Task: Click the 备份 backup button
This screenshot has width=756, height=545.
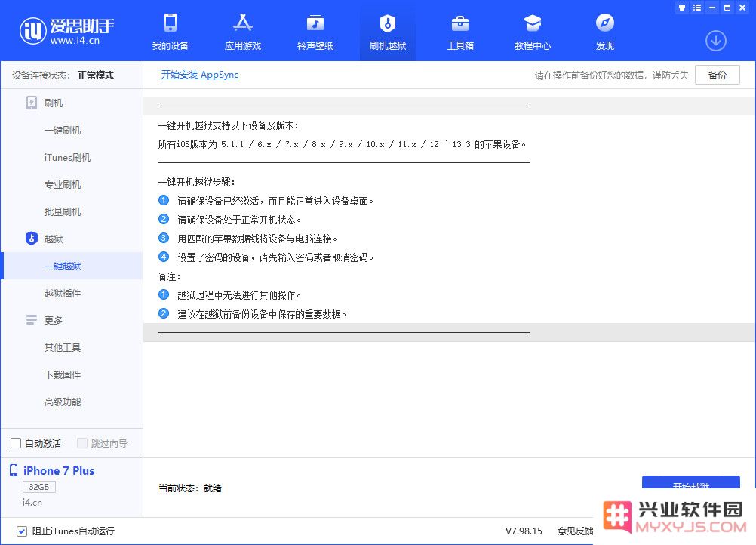Action: 717,75
